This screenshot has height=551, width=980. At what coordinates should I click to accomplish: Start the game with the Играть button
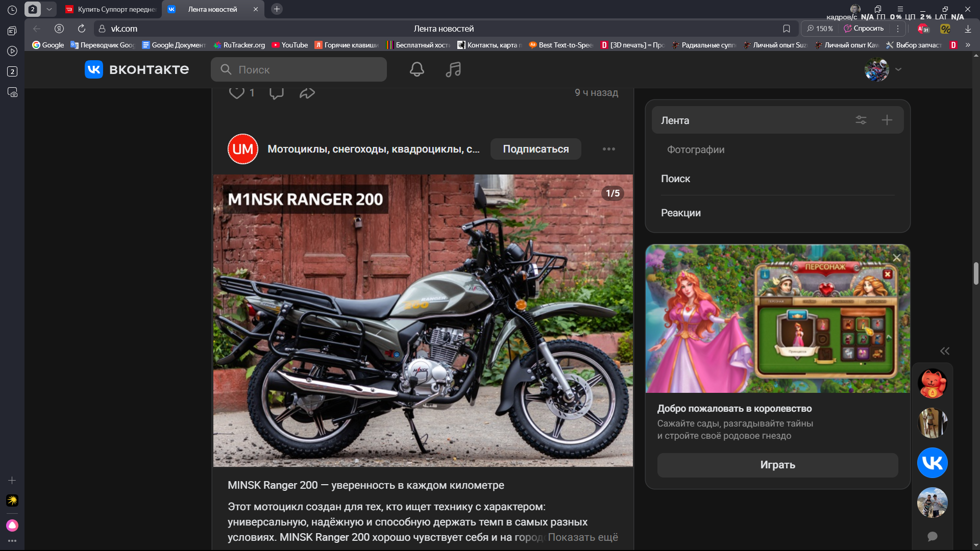point(777,465)
